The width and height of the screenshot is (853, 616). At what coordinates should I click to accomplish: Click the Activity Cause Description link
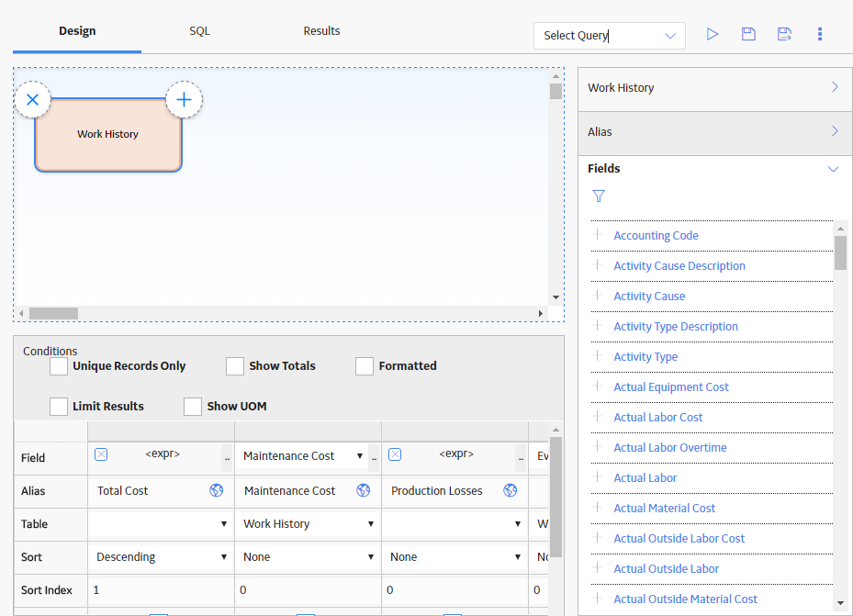pos(679,266)
